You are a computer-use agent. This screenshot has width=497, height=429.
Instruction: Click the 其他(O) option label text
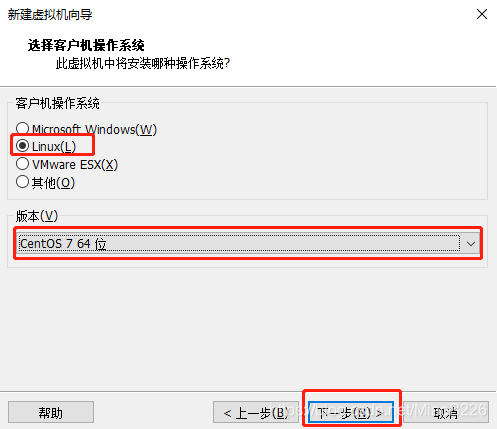click(x=53, y=183)
